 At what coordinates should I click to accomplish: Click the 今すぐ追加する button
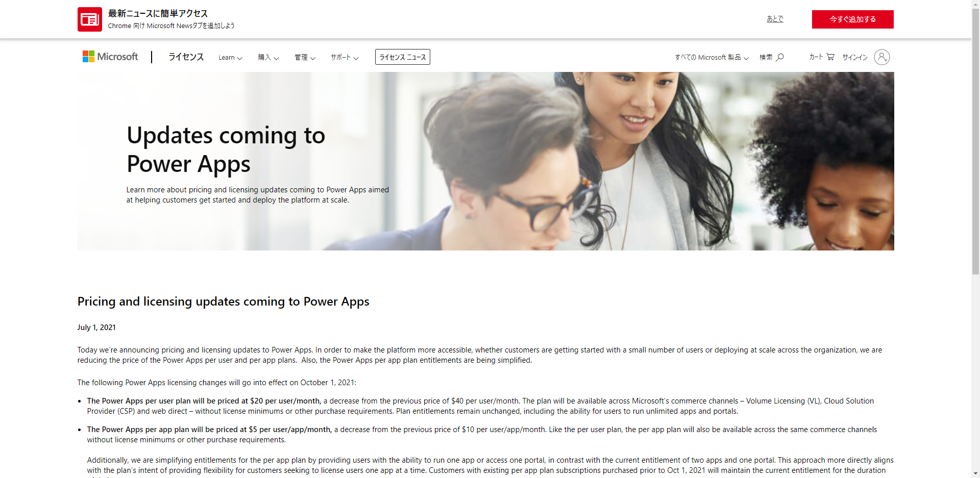[x=852, y=19]
